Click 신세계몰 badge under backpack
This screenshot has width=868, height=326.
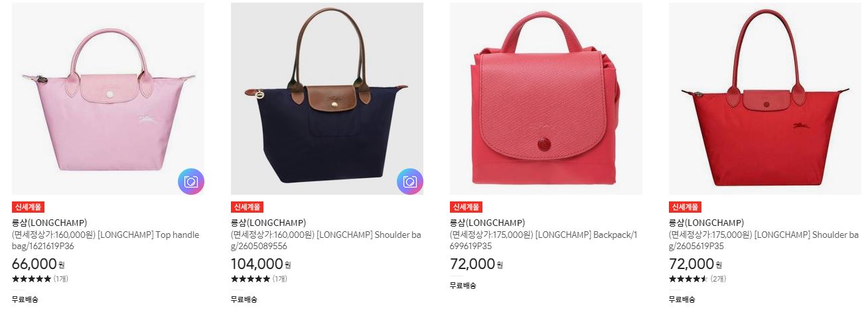[466, 207]
